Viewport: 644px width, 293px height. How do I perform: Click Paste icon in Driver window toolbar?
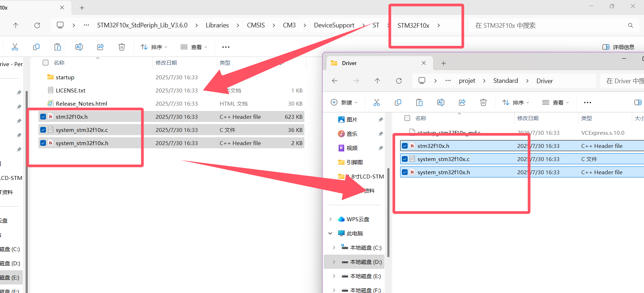(x=419, y=102)
